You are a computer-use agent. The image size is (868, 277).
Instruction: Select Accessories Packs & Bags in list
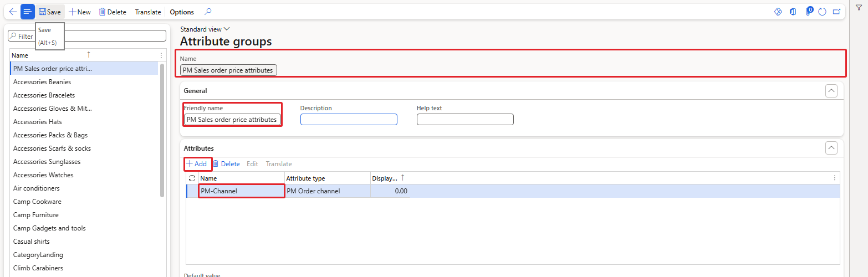[84, 135]
